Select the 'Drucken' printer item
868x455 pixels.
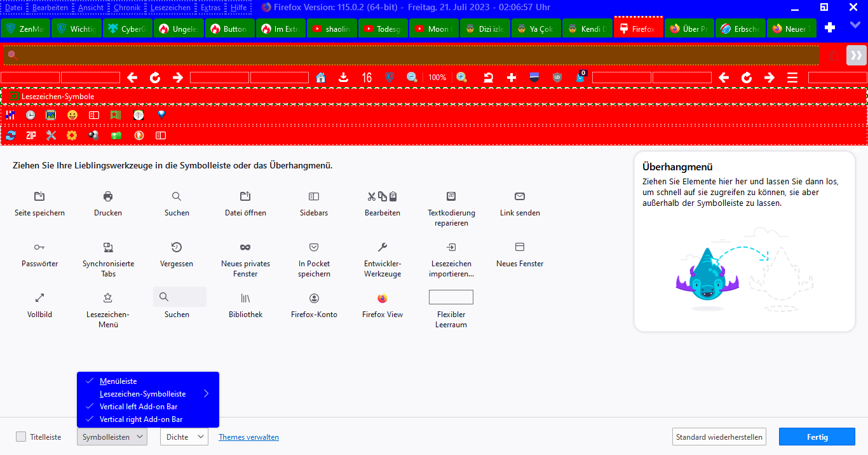click(x=108, y=203)
